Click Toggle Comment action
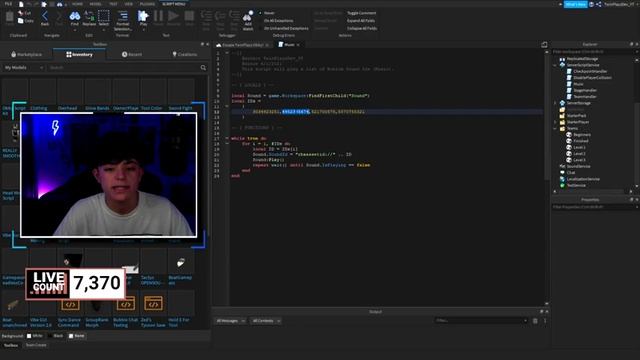640x360 pixels. point(361,13)
